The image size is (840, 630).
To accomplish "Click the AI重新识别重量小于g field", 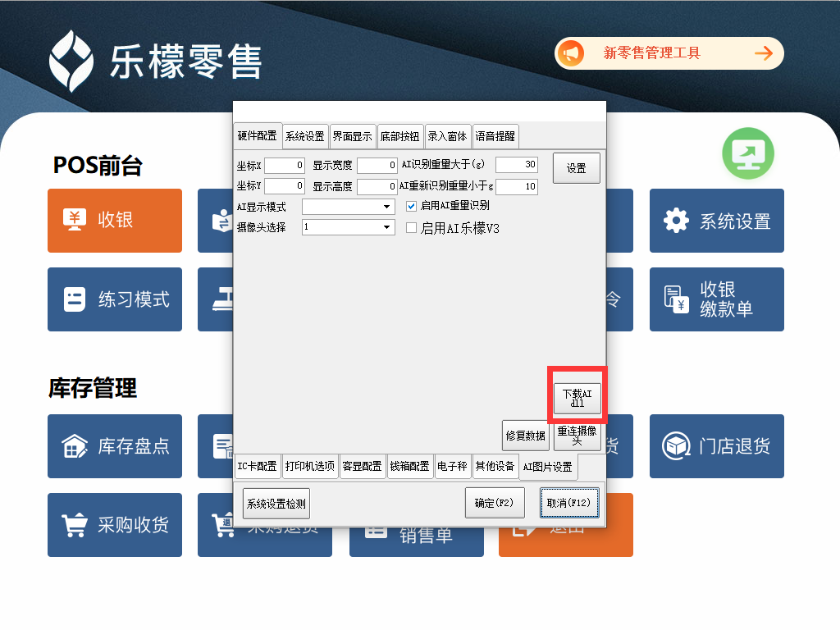I will [x=517, y=186].
